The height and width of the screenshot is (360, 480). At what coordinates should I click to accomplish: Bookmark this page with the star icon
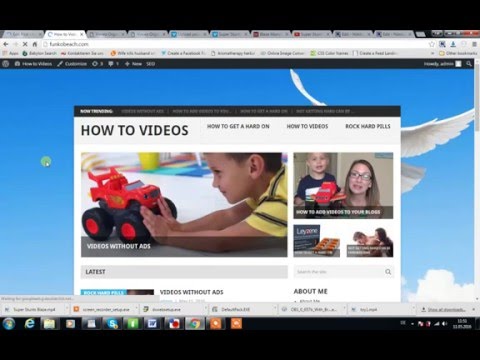432,44
